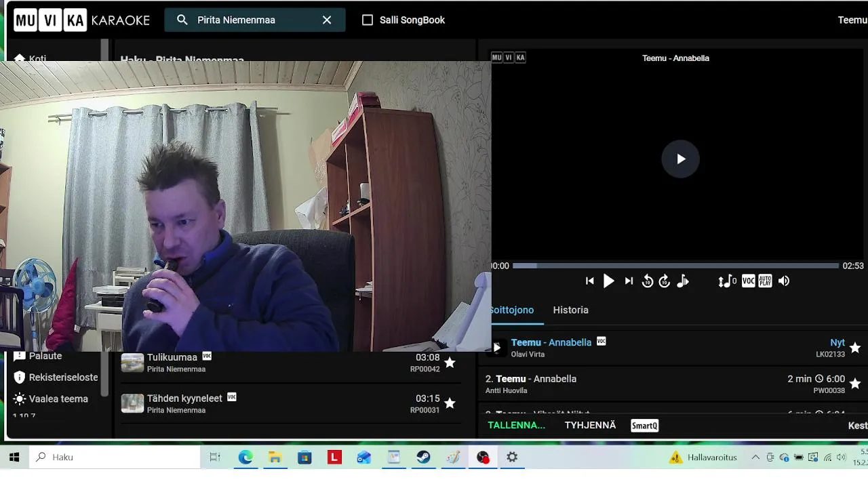Screen dimensions: 868x488
Task: Toggle AUTO PLAY mode
Action: (x=765, y=281)
